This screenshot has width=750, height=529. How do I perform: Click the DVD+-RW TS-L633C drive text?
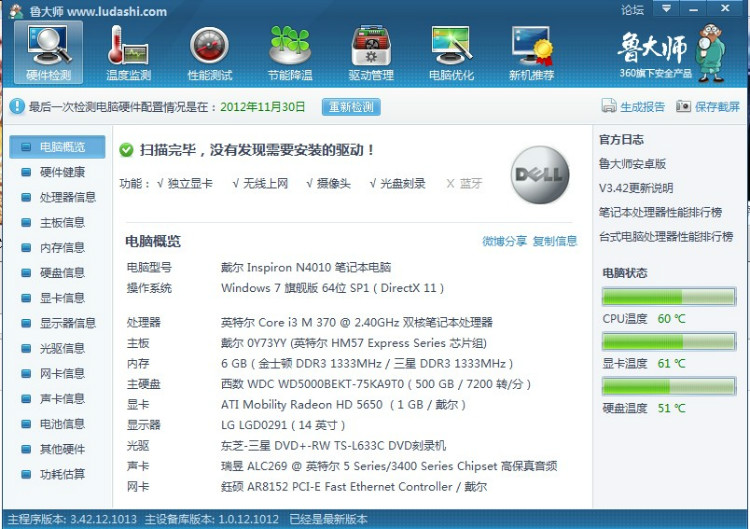tap(333, 446)
